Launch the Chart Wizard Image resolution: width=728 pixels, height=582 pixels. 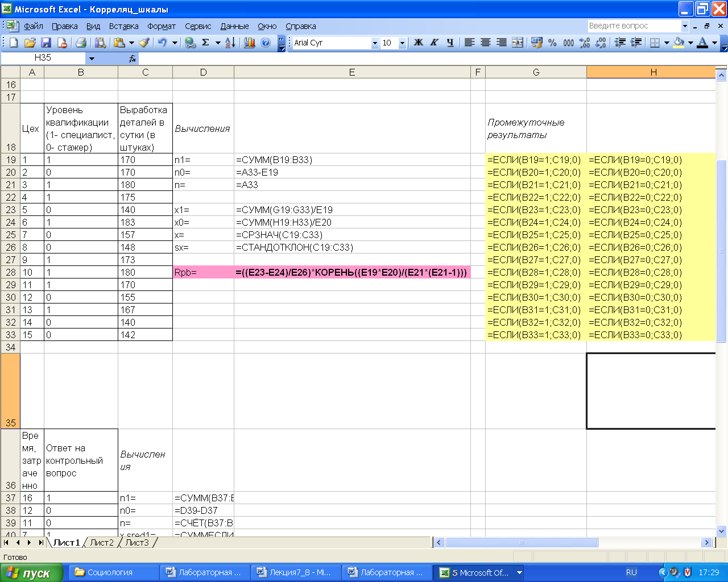click(x=249, y=43)
